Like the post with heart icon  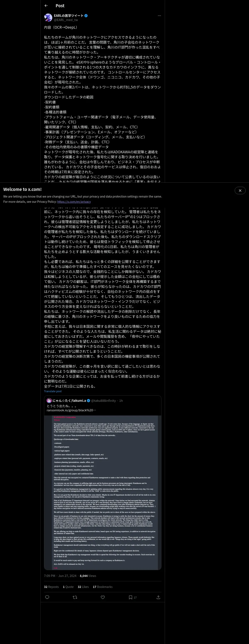(103, 597)
